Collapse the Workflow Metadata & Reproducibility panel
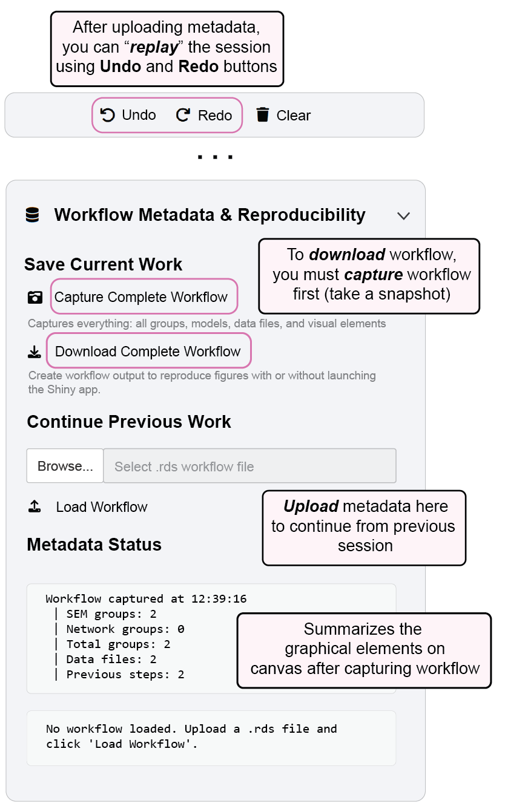The image size is (505, 812). pos(403,215)
